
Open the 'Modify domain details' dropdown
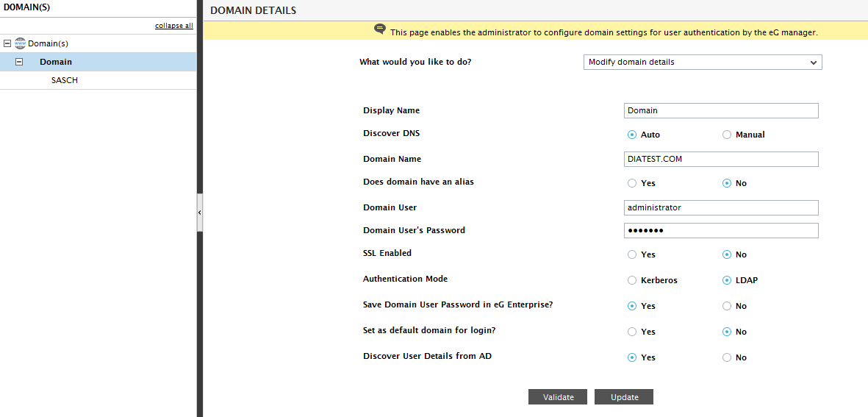[703, 62]
